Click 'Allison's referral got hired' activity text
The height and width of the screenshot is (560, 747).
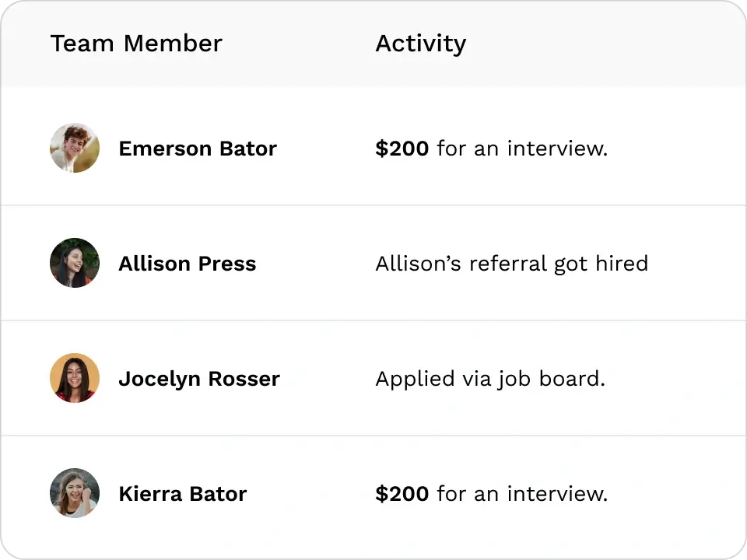512,264
